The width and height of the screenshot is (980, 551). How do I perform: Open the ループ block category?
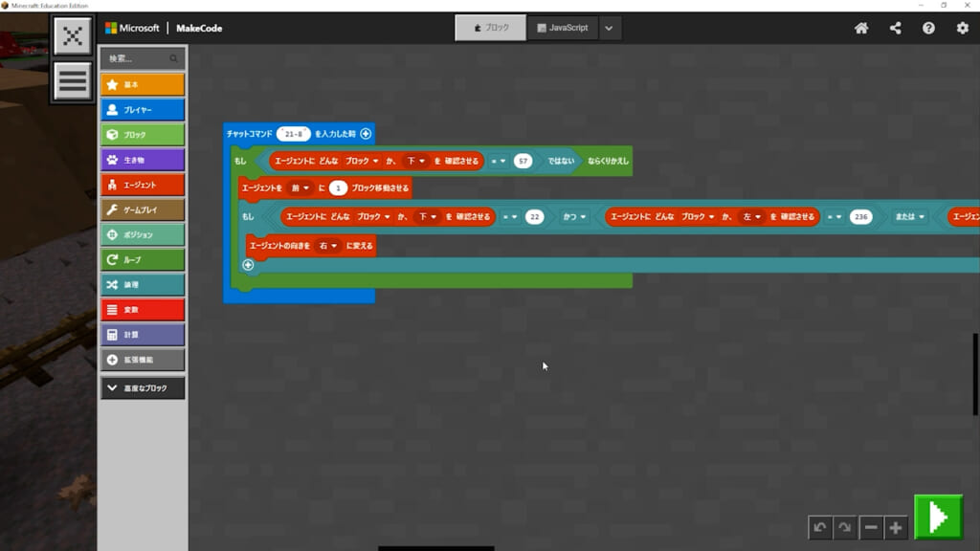tap(143, 259)
